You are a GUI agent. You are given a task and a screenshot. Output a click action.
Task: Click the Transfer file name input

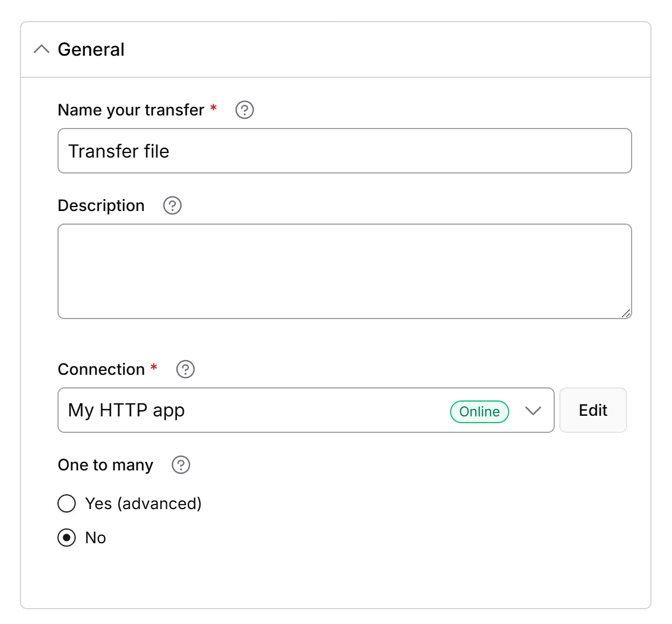pyautogui.click(x=345, y=151)
